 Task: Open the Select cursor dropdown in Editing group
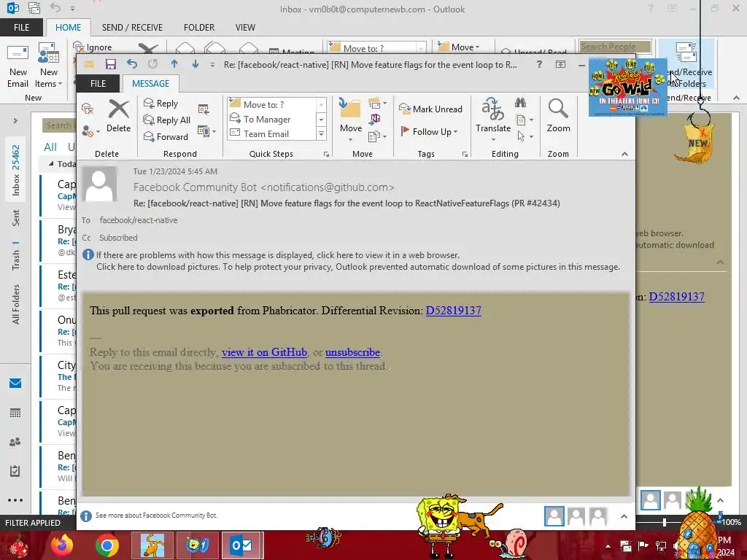[x=525, y=136]
